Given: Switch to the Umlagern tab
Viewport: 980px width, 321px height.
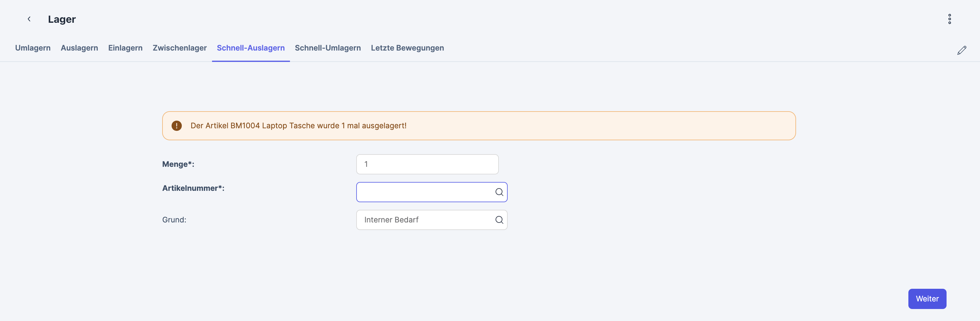Looking at the screenshot, I should [33, 48].
